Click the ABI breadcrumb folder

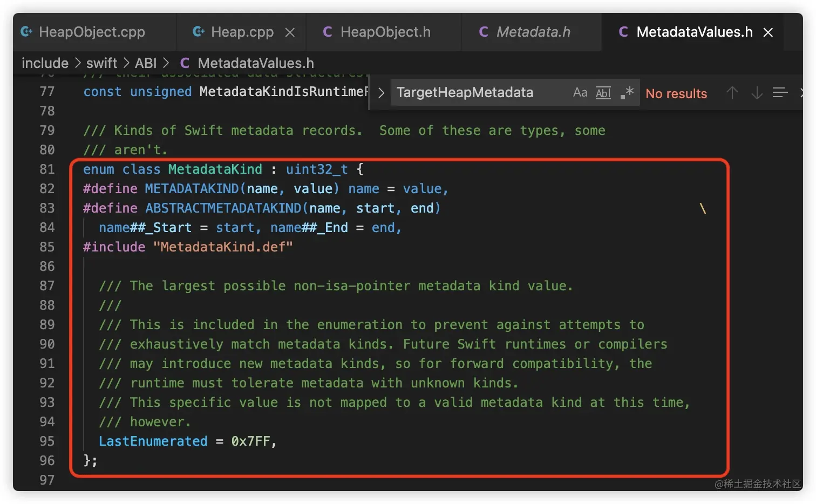(x=146, y=63)
